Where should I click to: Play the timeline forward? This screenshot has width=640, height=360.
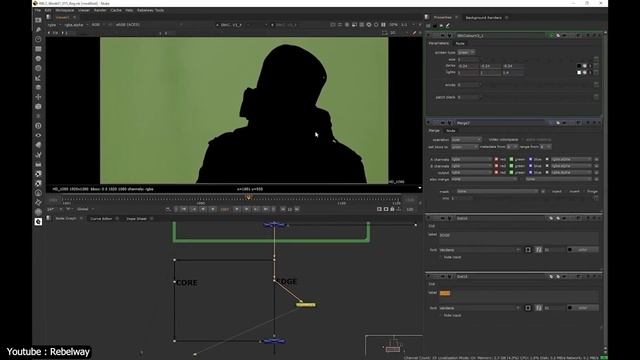[236, 209]
